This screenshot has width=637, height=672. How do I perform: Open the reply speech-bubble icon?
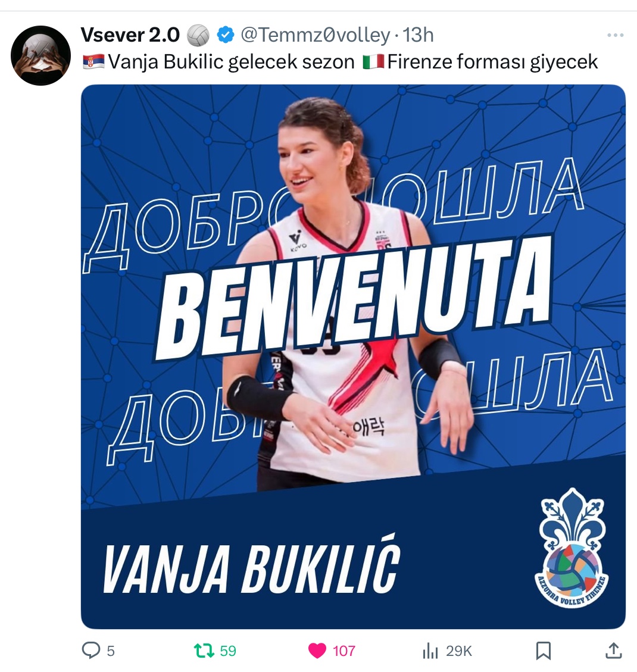tap(91, 650)
